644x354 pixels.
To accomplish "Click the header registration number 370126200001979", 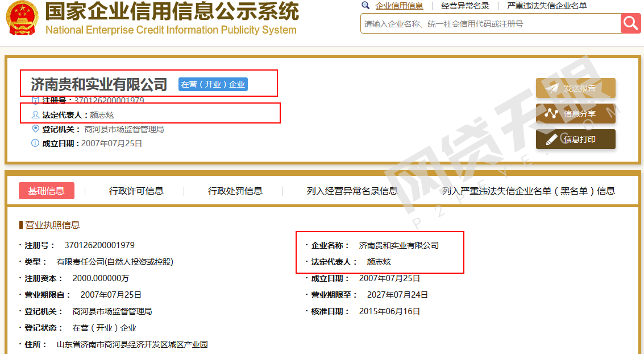I will 109,100.
